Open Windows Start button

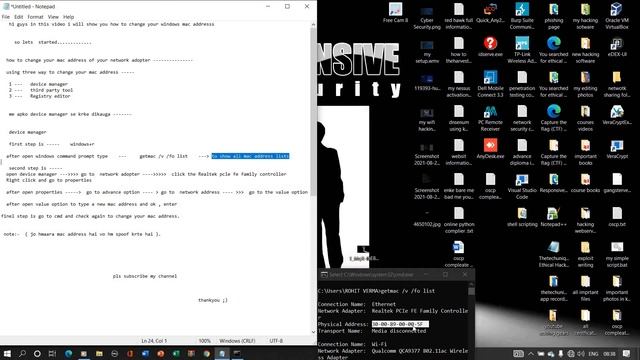click(x=7, y=353)
